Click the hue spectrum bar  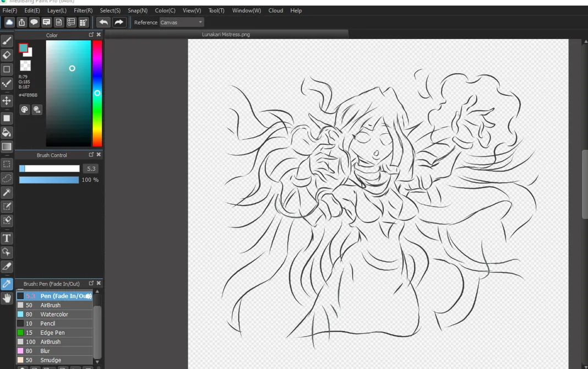pos(97,94)
